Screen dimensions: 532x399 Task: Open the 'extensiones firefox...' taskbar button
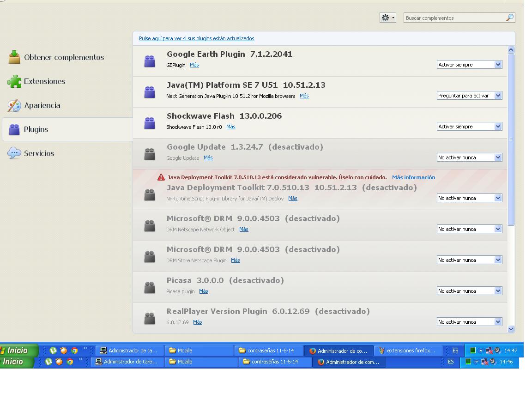pyautogui.click(x=408, y=351)
